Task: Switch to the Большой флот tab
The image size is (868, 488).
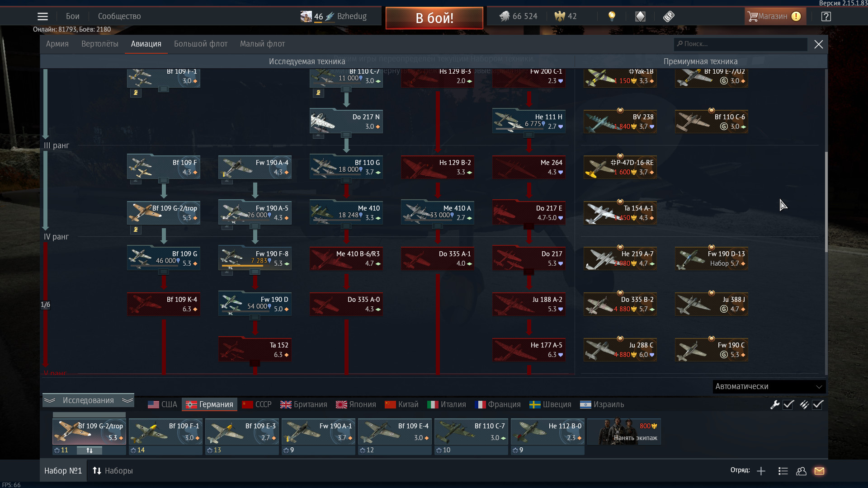Action: click(201, 44)
